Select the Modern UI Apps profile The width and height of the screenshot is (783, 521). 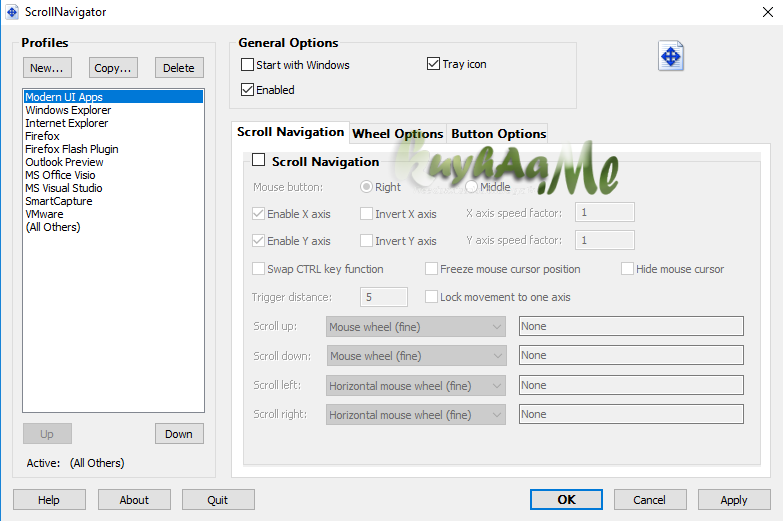point(113,97)
